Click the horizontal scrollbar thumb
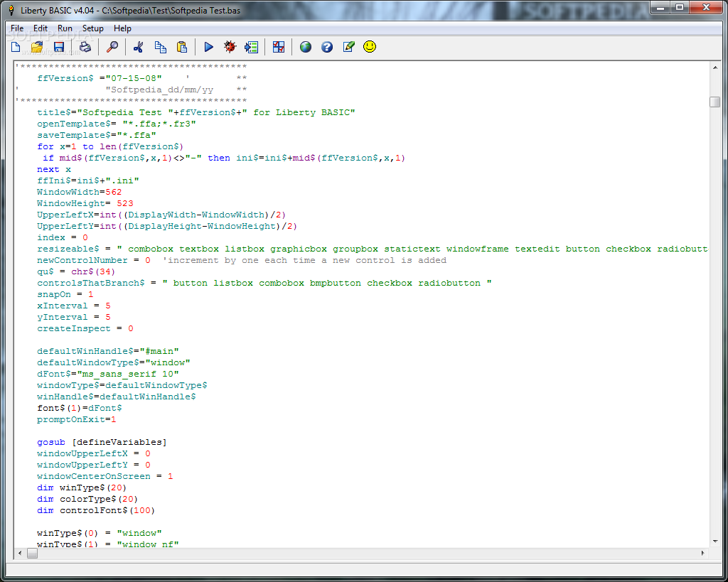Viewport: 728px width, 582px height. (32, 554)
